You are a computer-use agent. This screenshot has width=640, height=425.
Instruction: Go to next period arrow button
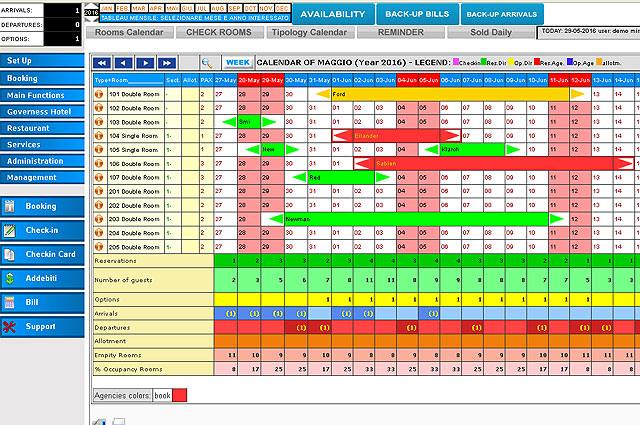145,63
